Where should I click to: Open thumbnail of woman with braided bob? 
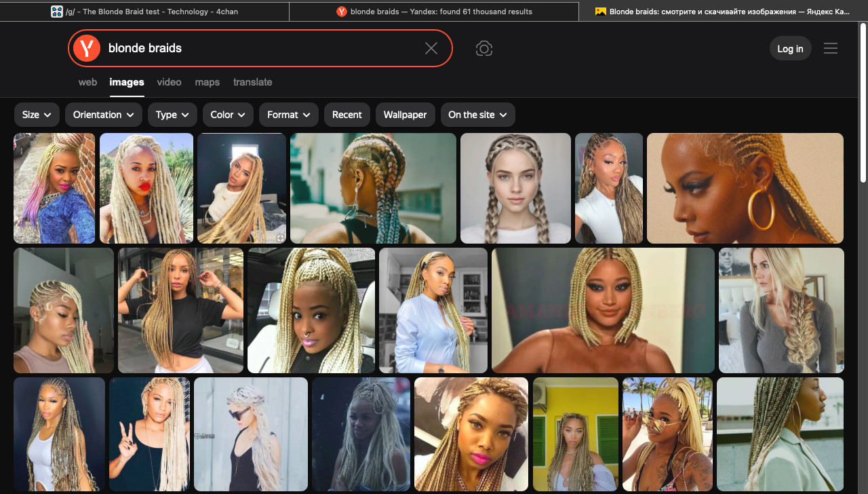(x=603, y=310)
